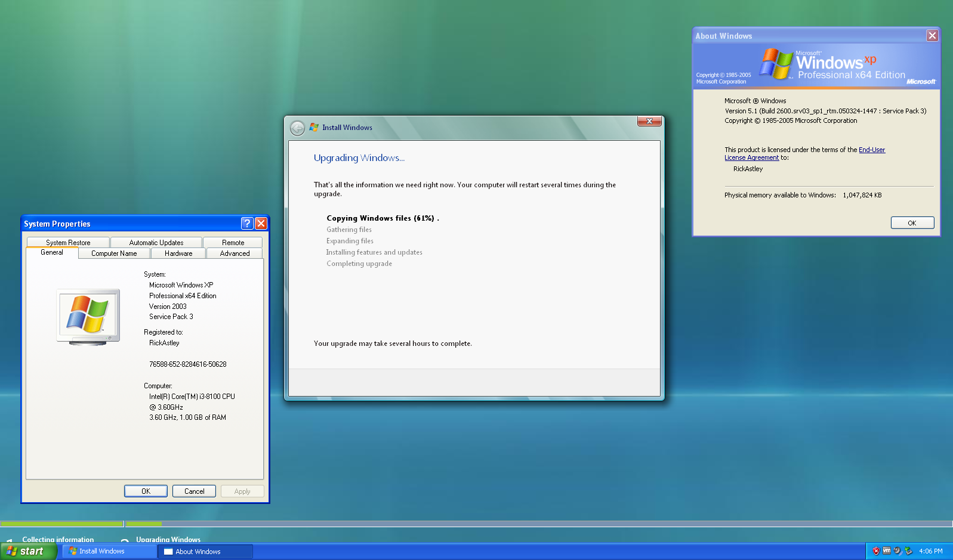Click the Safely Remove Hardware tray icon

coord(908,551)
